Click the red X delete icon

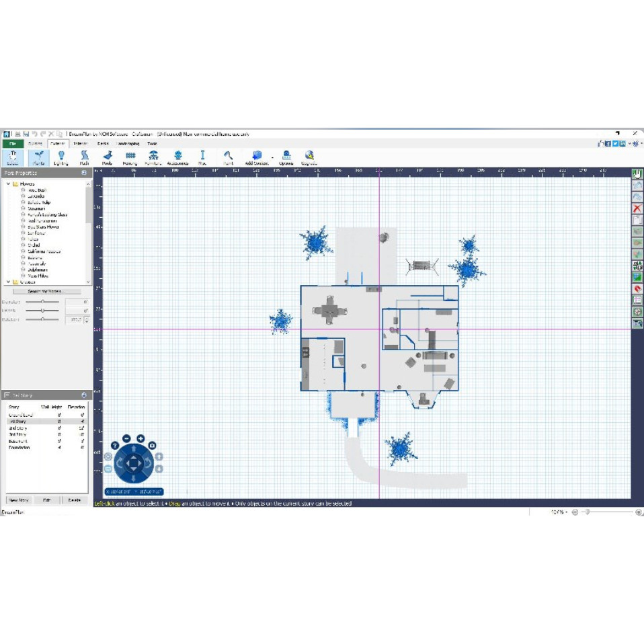point(637,208)
